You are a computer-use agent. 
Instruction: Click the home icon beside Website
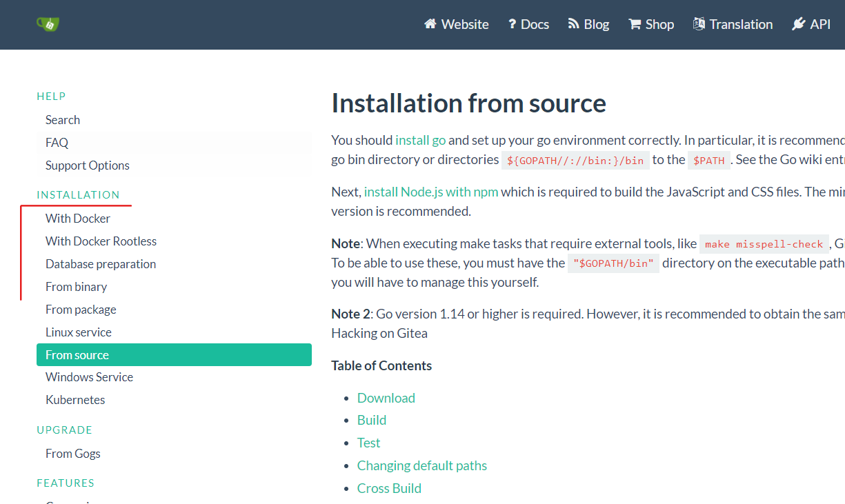[430, 24]
